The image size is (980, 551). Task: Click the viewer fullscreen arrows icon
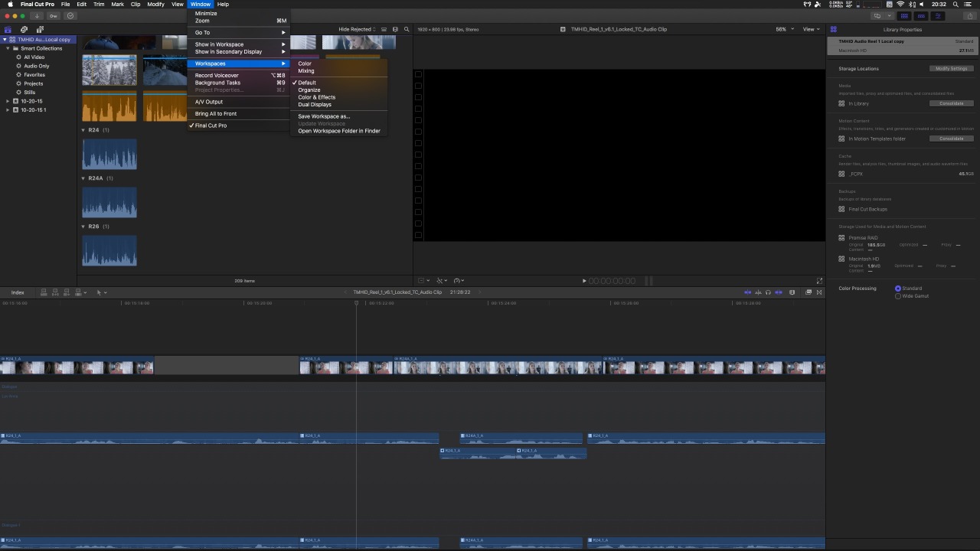[x=819, y=281]
